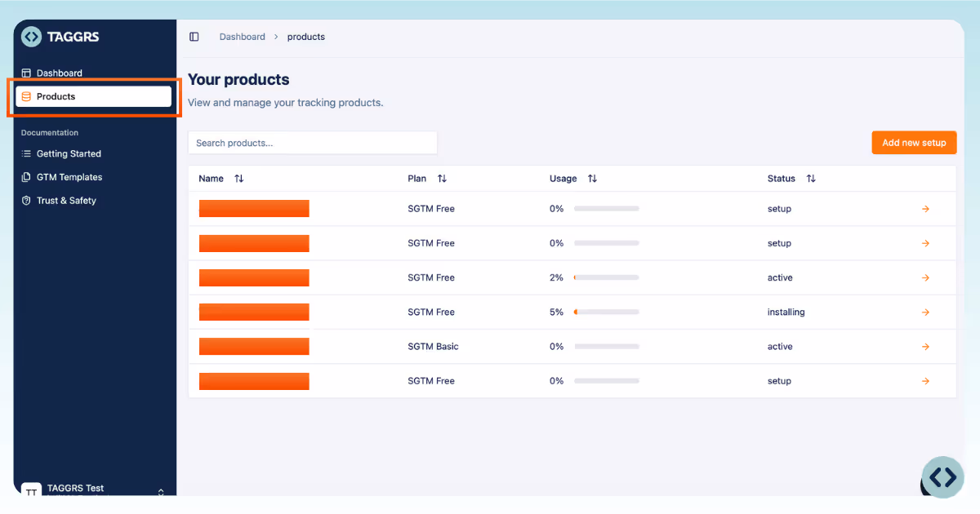This screenshot has height=514, width=980.
Task: Click the 5% usage progress bar
Action: pyautogui.click(x=606, y=312)
